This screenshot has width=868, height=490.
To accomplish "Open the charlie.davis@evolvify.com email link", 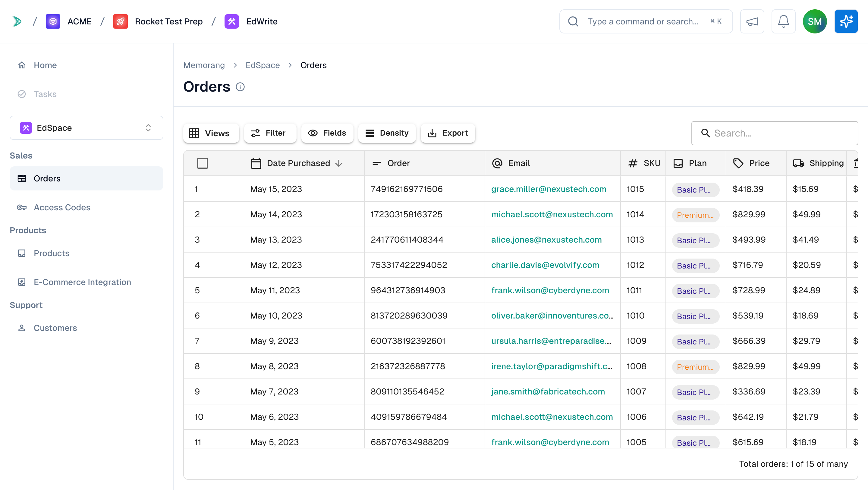I will pyautogui.click(x=545, y=265).
